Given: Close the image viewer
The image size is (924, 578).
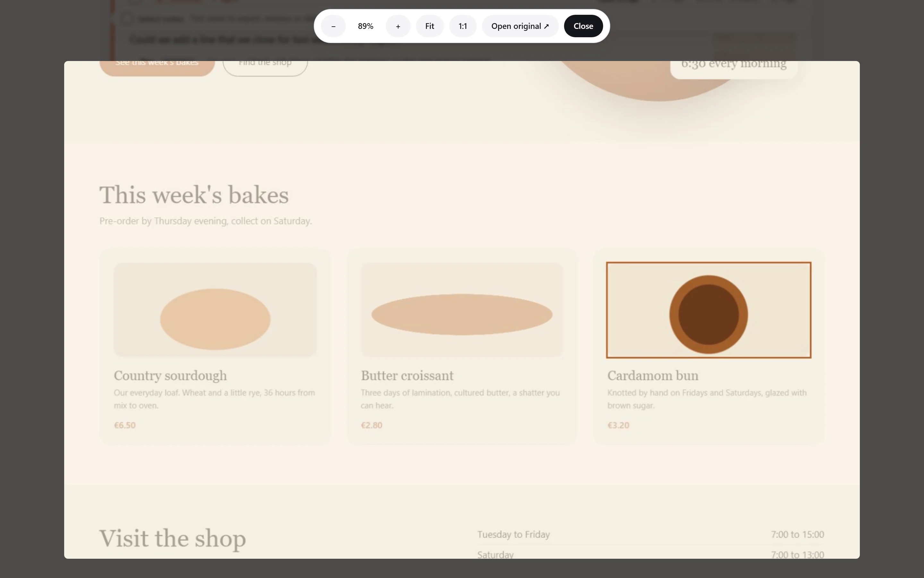Looking at the screenshot, I should (583, 26).
